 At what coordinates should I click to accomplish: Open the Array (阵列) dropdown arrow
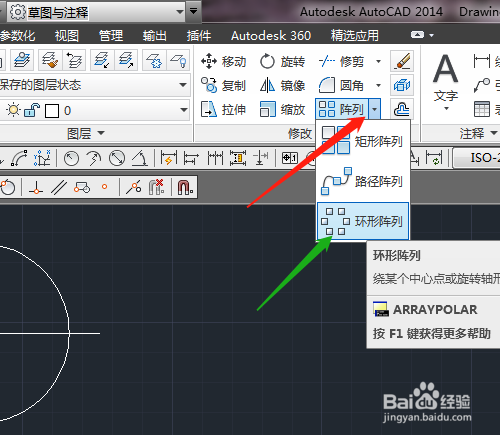click(x=375, y=109)
